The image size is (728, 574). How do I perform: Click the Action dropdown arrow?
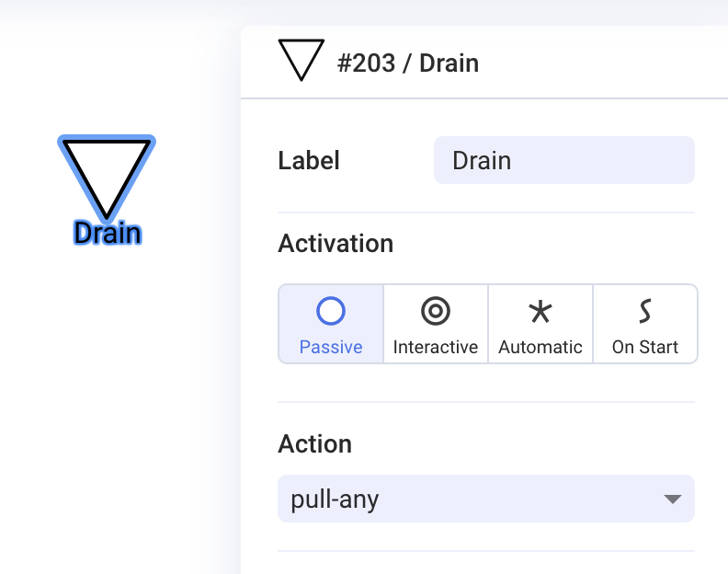672,499
